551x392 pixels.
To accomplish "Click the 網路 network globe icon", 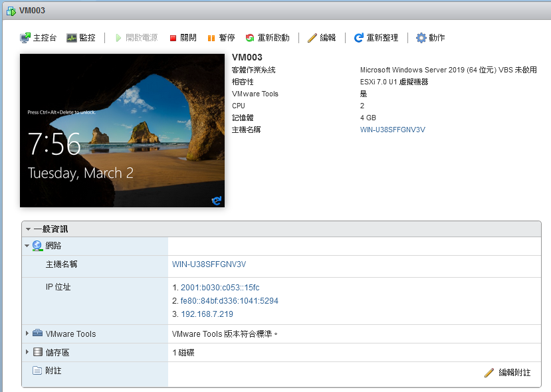I will pyautogui.click(x=37, y=246).
